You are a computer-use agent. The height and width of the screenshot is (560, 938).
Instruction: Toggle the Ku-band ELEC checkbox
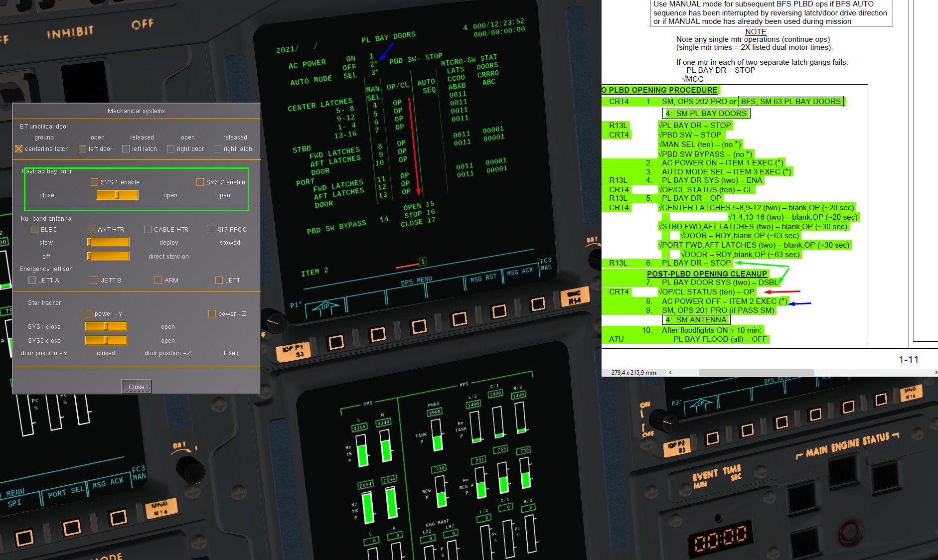point(35,229)
